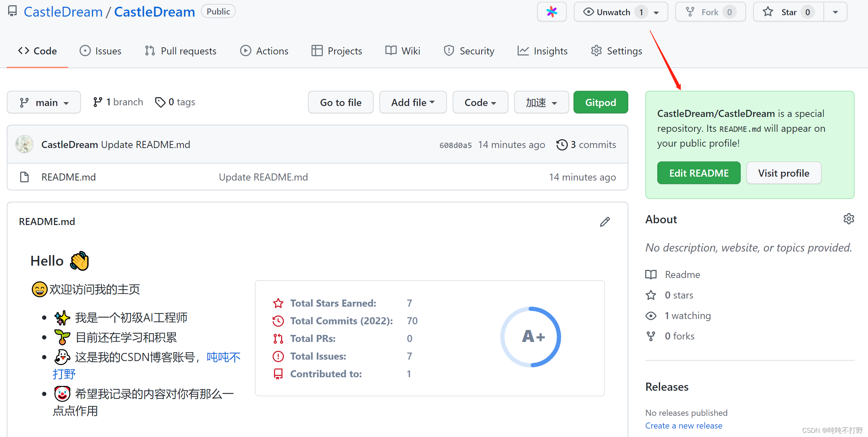Open the star lists dropdown arrow
This screenshot has width=868, height=437.
pyautogui.click(x=835, y=12)
